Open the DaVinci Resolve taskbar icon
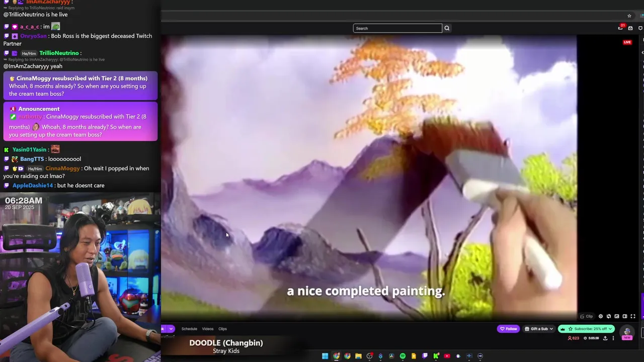Image resolution: width=644 pixels, height=362 pixels. pyautogui.click(x=391, y=356)
